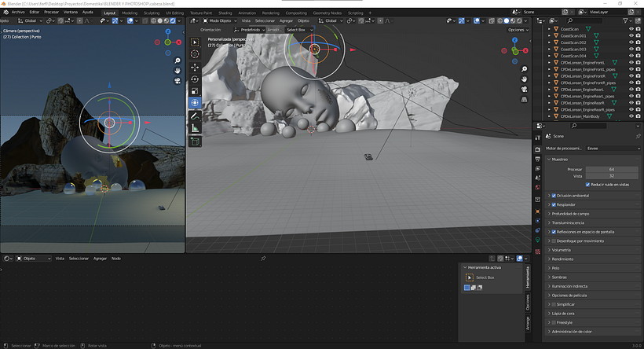Uncheck Reducir ruido en vistas

point(589,184)
